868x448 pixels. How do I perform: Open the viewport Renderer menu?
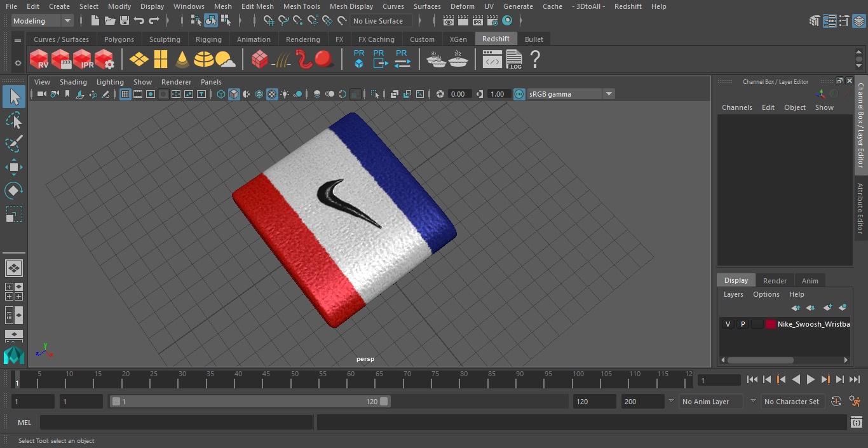(x=176, y=82)
